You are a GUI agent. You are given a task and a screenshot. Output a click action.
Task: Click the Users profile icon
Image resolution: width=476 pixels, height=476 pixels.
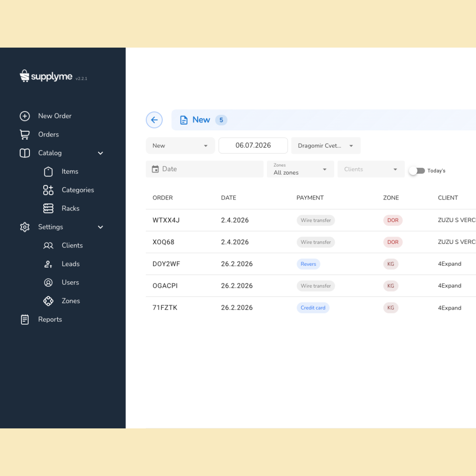tap(48, 282)
